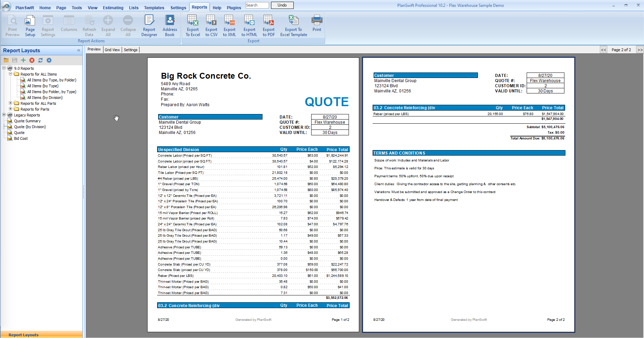Click the Page Setup icon
Image resolution: width=644 pixels, height=338 pixels.
point(30,25)
